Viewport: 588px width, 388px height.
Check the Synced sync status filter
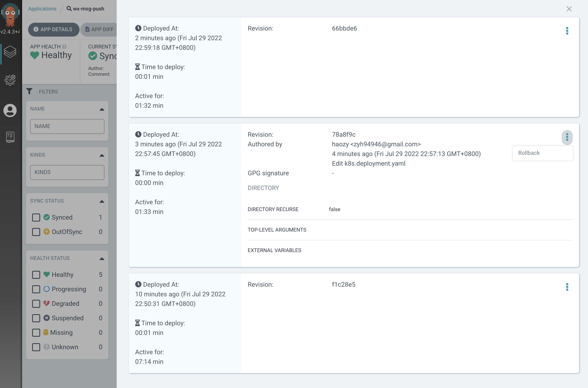tap(36, 218)
